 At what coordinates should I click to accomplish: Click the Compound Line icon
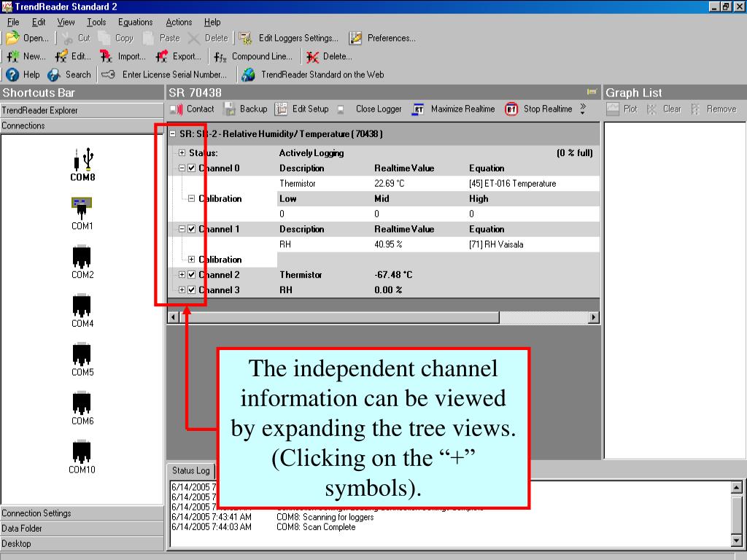click(220, 57)
